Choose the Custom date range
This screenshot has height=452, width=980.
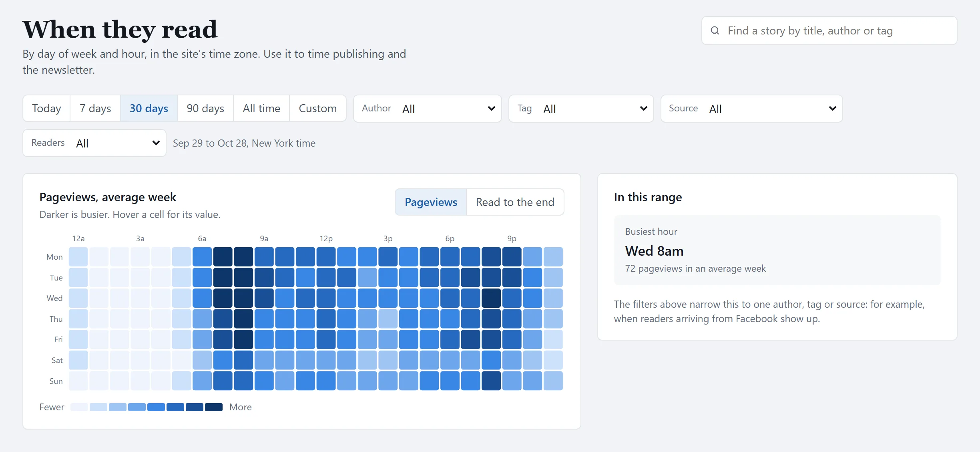(318, 108)
